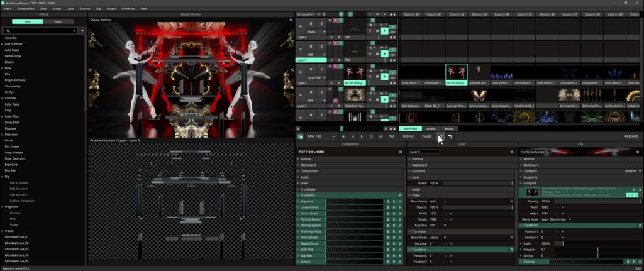Viewport: 644px width, 271px height.
Task: Open Layer 6 Alpha blend mode dropdown
Action: click(316, 31)
